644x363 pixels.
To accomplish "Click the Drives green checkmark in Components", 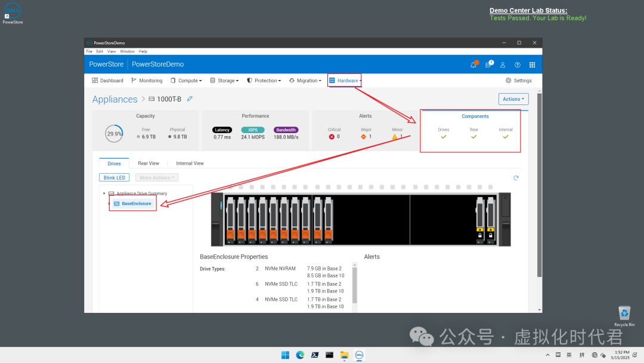I will click(x=444, y=137).
